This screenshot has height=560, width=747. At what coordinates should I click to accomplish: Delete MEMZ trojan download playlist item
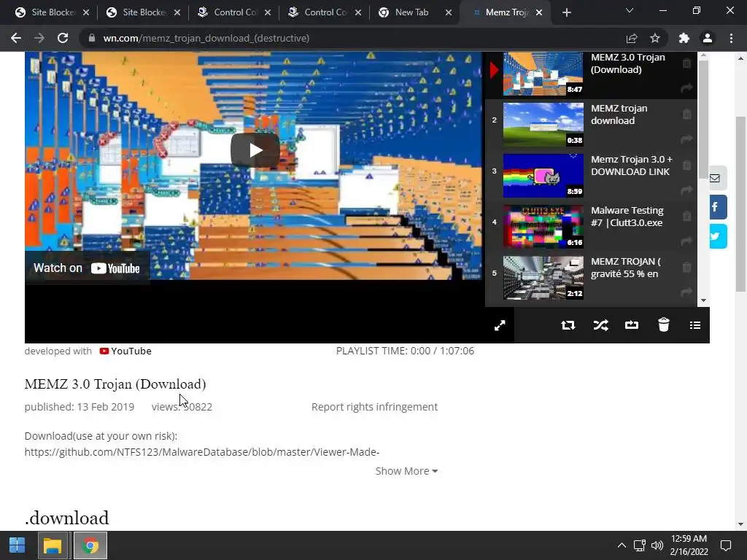click(x=686, y=114)
